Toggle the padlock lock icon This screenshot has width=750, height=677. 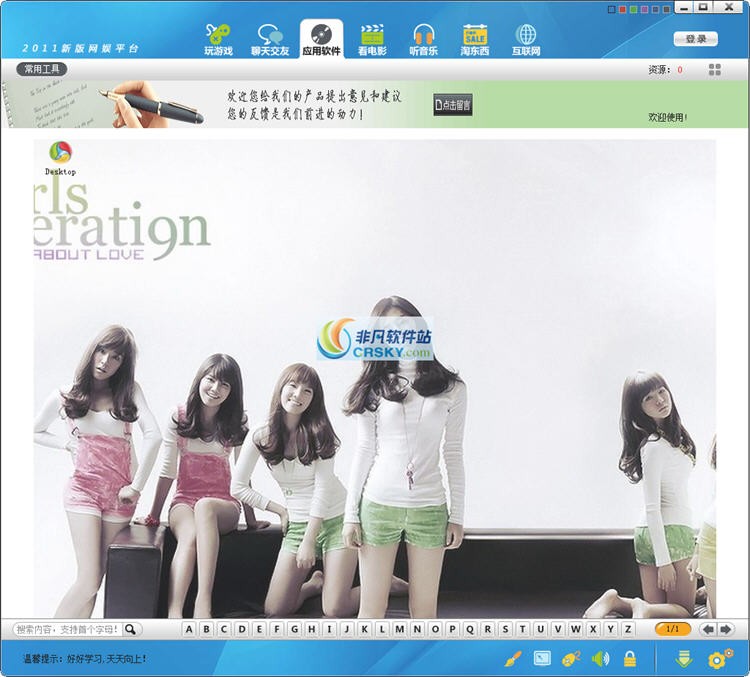pos(630,659)
